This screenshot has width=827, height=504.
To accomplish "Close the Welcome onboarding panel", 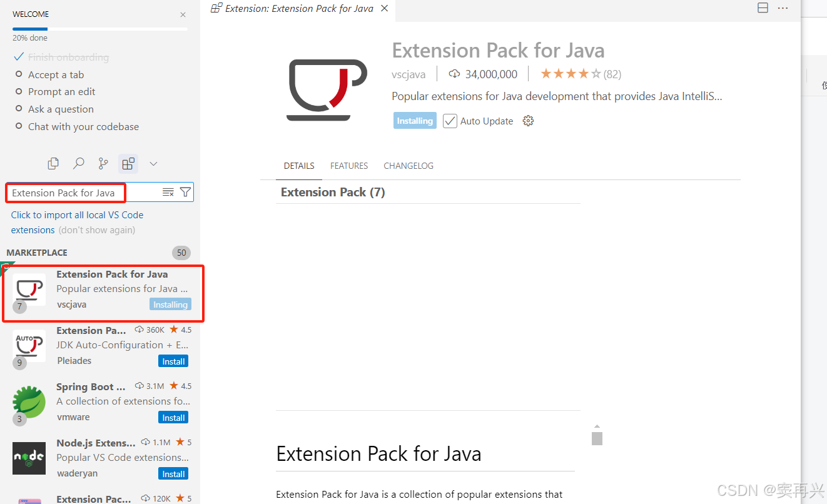I will coord(183,14).
